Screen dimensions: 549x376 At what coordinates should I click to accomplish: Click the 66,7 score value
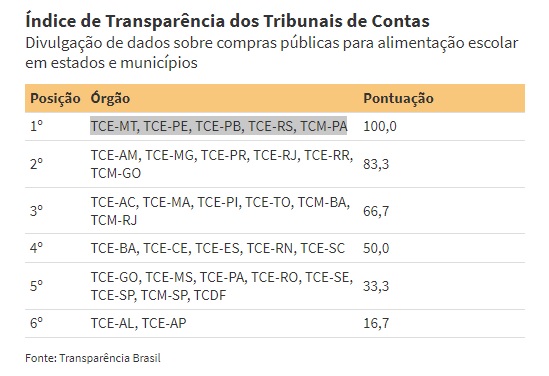pyautogui.click(x=376, y=211)
